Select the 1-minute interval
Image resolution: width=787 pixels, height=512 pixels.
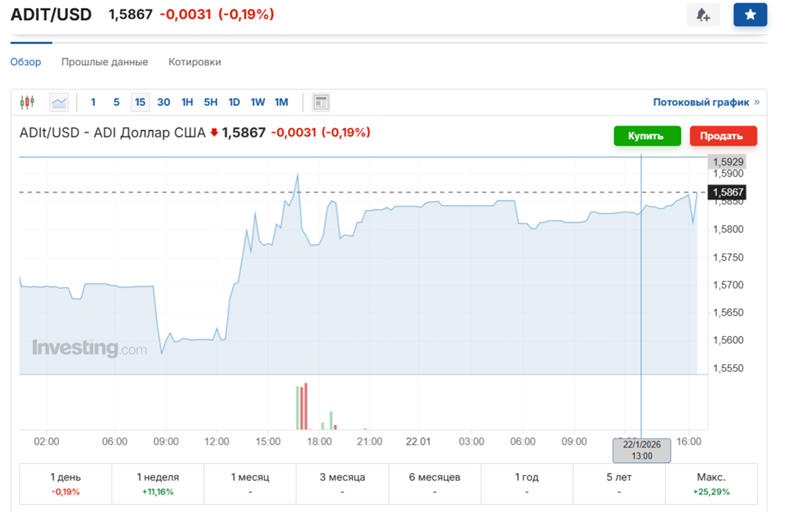click(93, 102)
